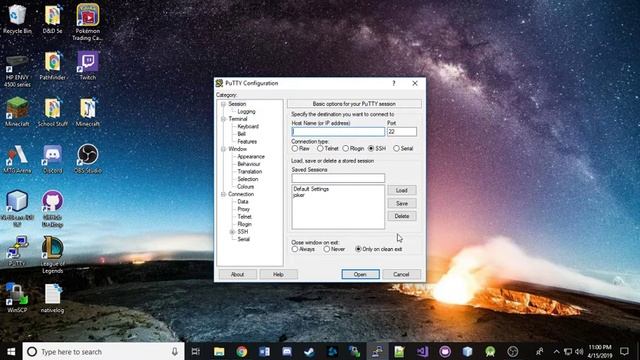640x360 pixels.
Task: Launch OBS Studio from the desktop
Action: point(88,159)
